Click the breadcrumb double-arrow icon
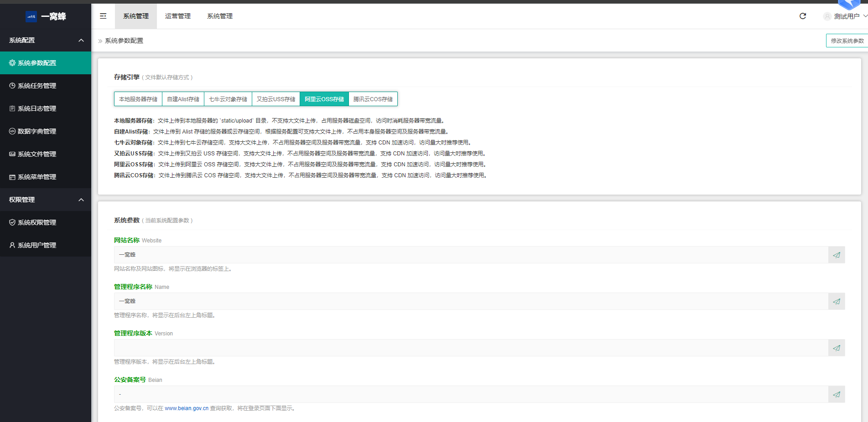Viewport: 868px width, 422px height. click(100, 41)
